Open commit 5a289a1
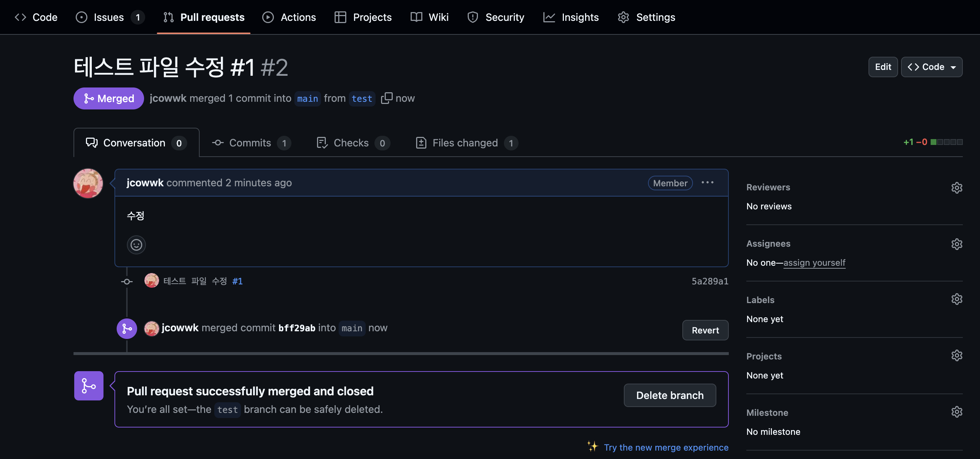 (x=709, y=281)
